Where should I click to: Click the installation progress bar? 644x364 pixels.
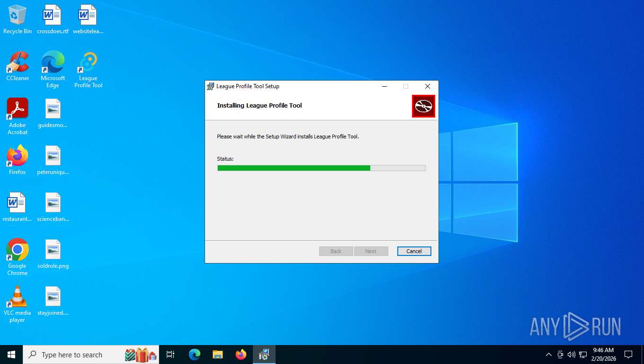tap(322, 168)
